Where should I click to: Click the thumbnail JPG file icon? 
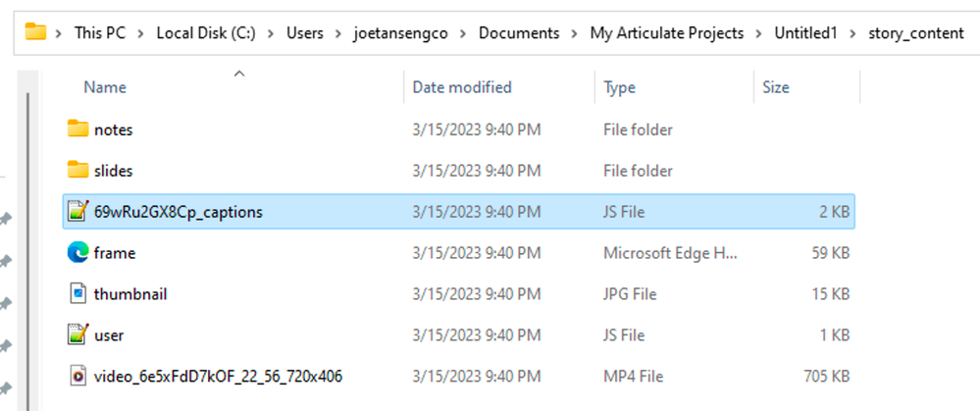[x=78, y=294]
